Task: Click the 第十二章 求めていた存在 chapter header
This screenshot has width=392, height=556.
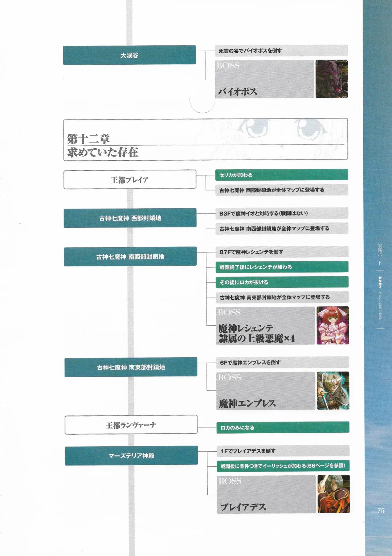Action: (x=205, y=139)
